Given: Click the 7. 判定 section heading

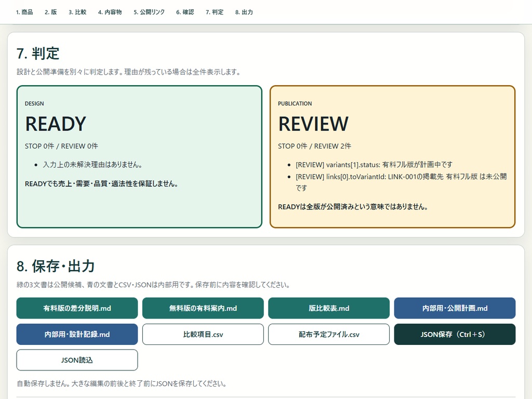Looking at the screenshot, I should pos(38,54).
